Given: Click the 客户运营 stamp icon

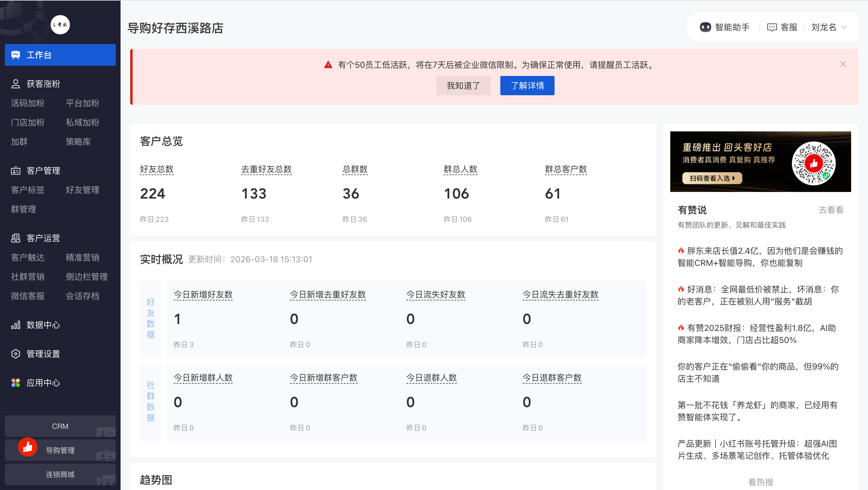Looking at the screenshot, I should (x=15, y=238).
